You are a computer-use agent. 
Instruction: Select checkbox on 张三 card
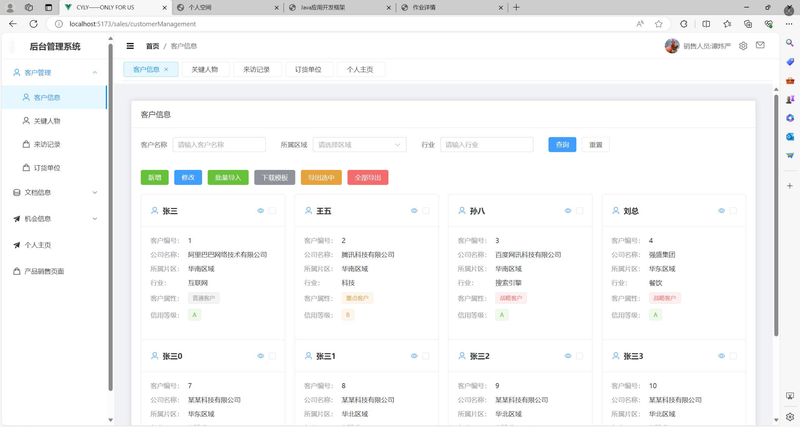(x=272, y=211)
